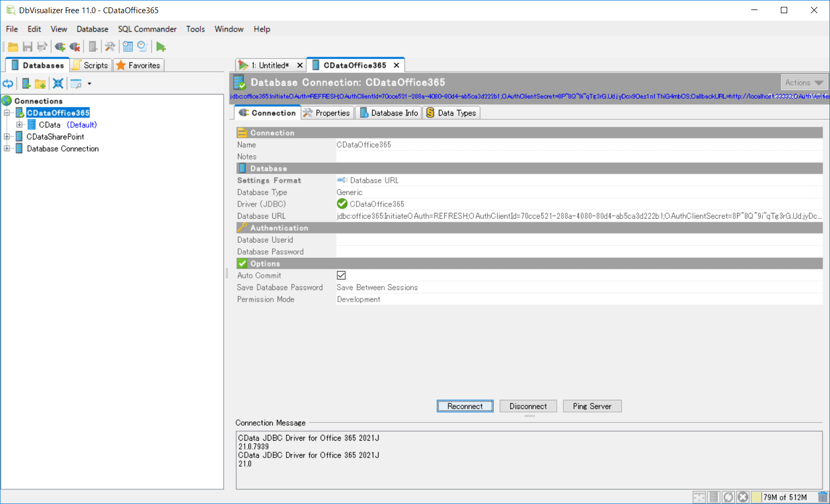830x504 pixels.
Task: Select CDataOffice365 in connections tree
Action: (x=58, y=113)
